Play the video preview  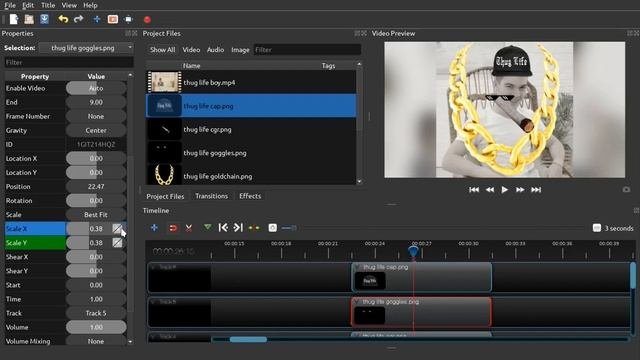(x=505, y=189)
